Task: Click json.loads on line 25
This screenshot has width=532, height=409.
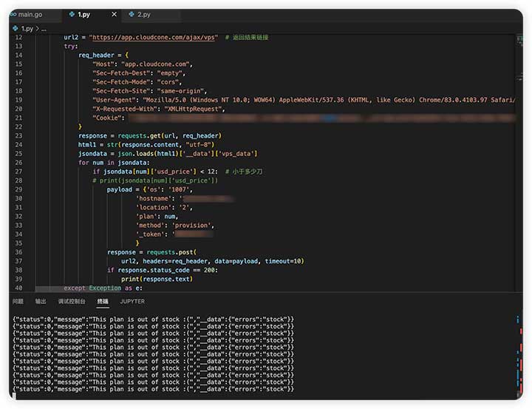Action: [135, 154]
